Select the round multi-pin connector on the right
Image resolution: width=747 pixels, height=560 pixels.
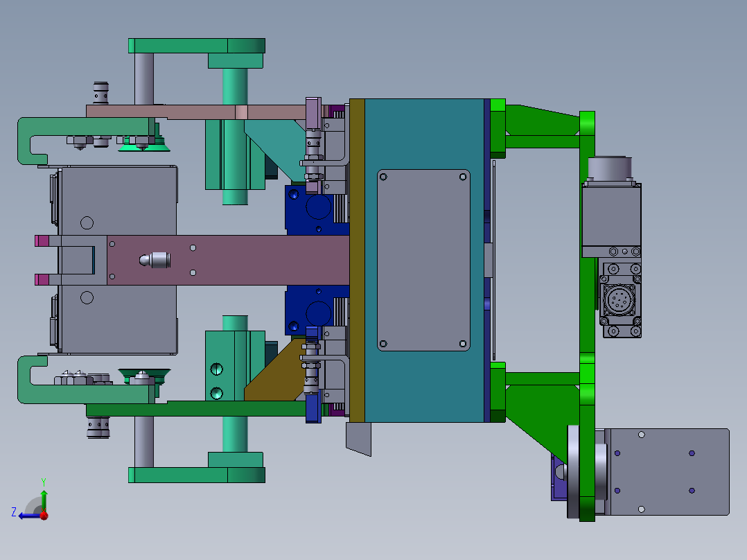pos(619,300)
